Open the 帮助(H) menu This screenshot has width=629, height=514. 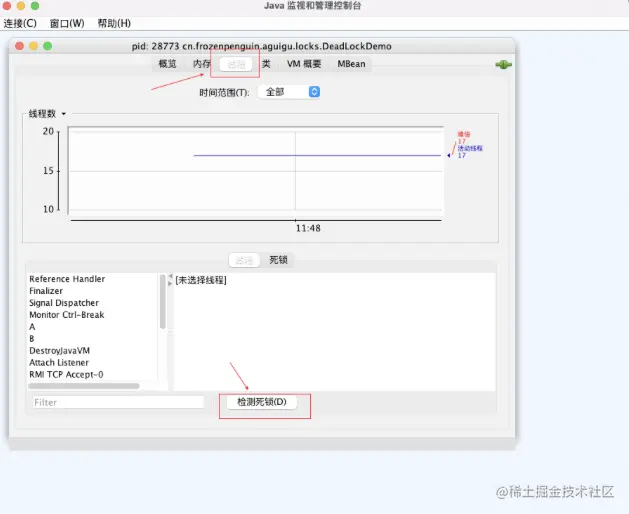(x=114, y=23)
